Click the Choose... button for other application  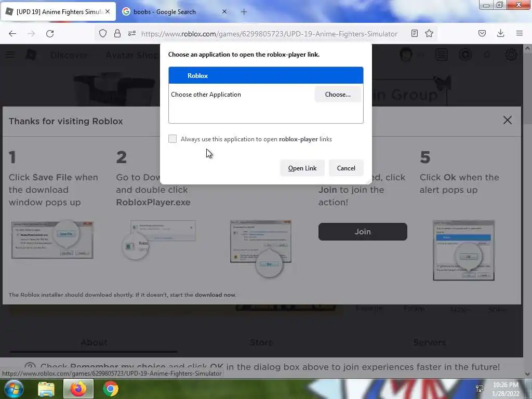click(338, 95)
